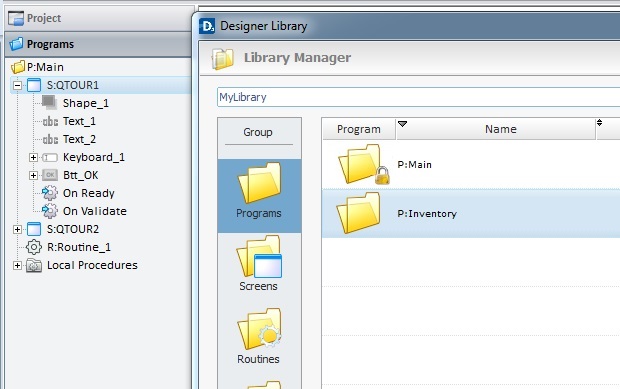This screenshot has height=389, width=620.
Task: Click the Library Manager header icon
Action: coord(222,59)
